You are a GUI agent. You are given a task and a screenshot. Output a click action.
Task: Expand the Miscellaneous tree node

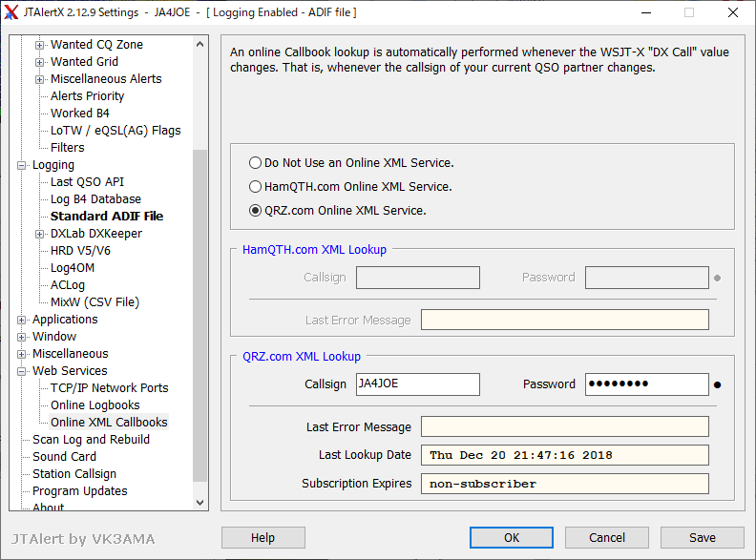21,354
